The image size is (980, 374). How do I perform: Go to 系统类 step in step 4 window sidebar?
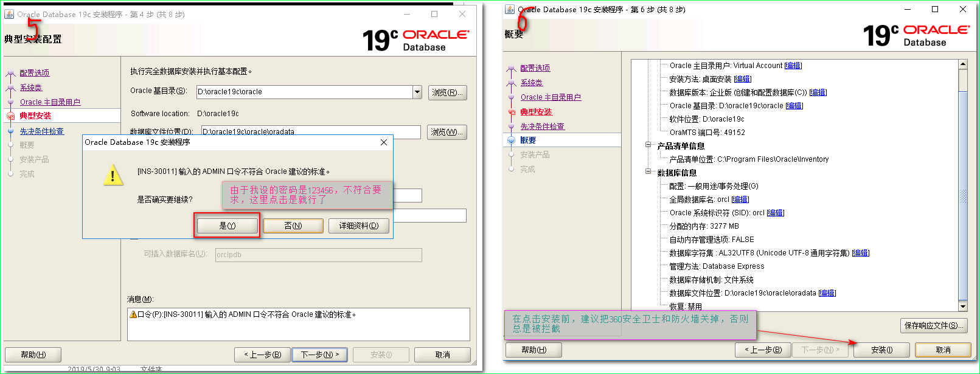click(x=31, y=88)
